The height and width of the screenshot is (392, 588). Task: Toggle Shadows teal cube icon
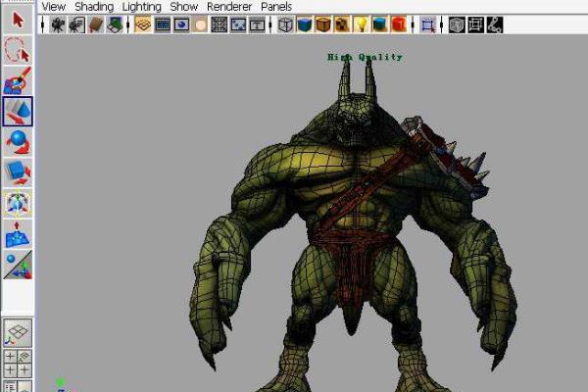[380, 25]
